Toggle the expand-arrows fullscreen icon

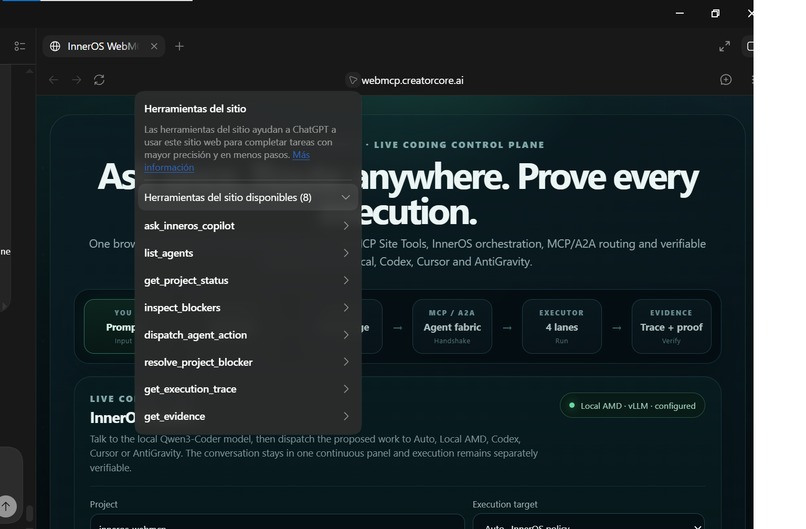tap(725, 46)
